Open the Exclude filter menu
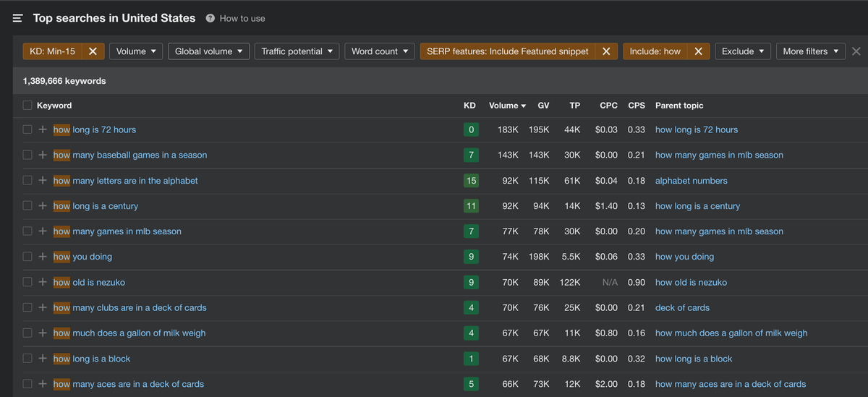 pos(743,51)
